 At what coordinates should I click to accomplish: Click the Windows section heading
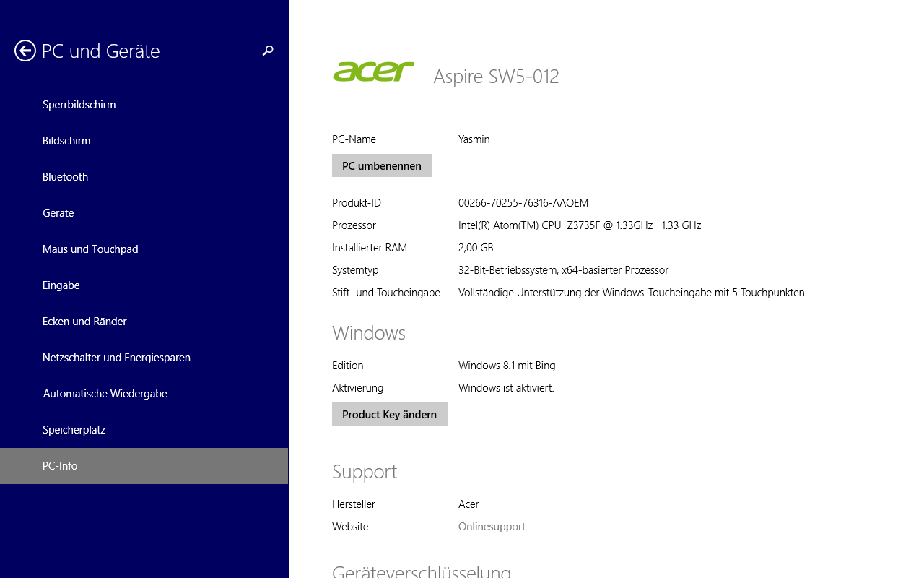(x=369, y=333)
